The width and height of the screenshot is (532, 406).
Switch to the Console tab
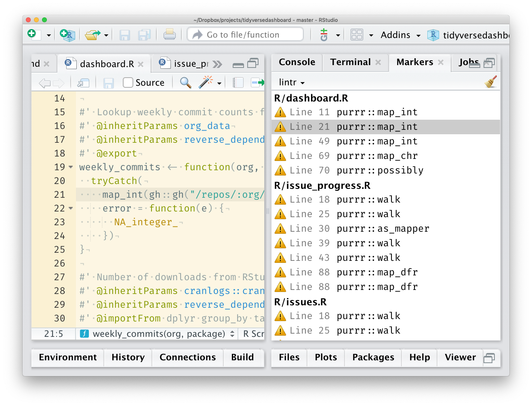click(x=297, y=62)
